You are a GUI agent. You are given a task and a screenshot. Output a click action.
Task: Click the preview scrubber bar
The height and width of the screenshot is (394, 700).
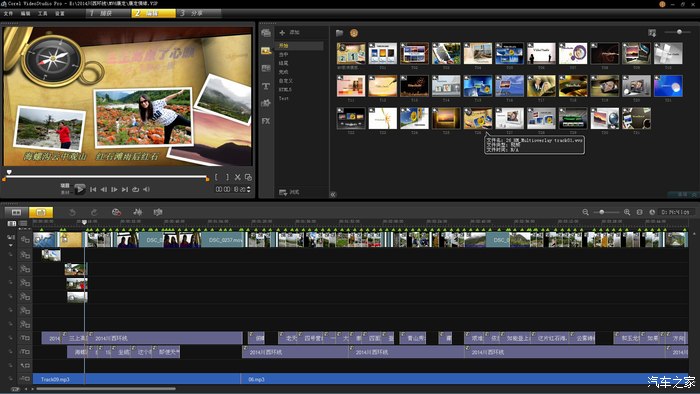106,177
